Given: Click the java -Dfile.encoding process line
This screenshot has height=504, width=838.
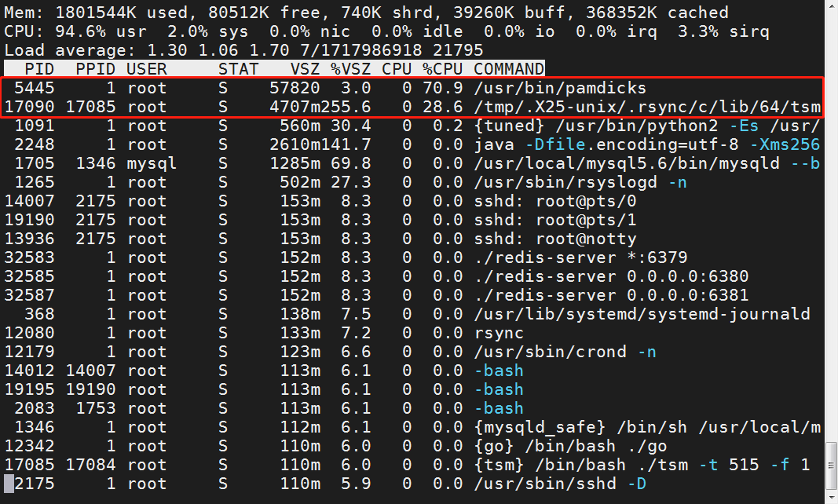Looking at the screenshot, I should (x=647, y=144).
